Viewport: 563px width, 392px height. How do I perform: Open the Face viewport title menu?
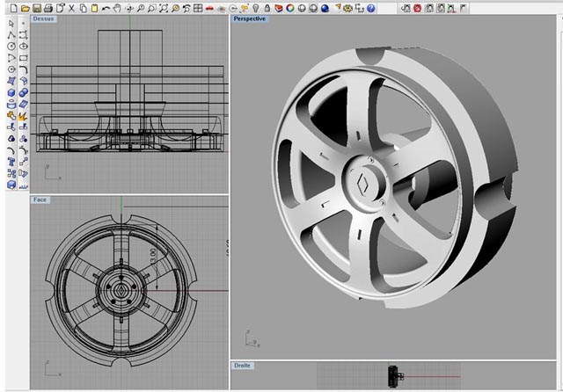click(40, 200)
